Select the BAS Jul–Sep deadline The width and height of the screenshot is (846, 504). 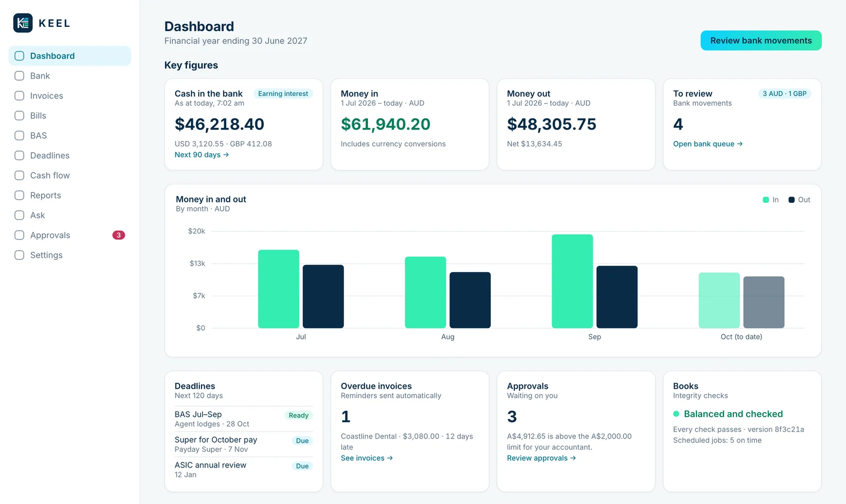point(244,419)
